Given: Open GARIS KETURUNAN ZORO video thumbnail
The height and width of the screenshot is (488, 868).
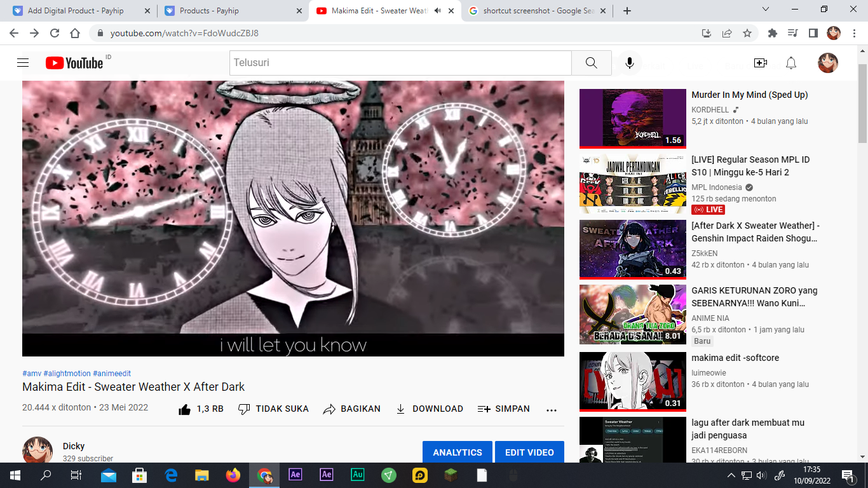Looking at the screenshot, I should coord(633,315).
